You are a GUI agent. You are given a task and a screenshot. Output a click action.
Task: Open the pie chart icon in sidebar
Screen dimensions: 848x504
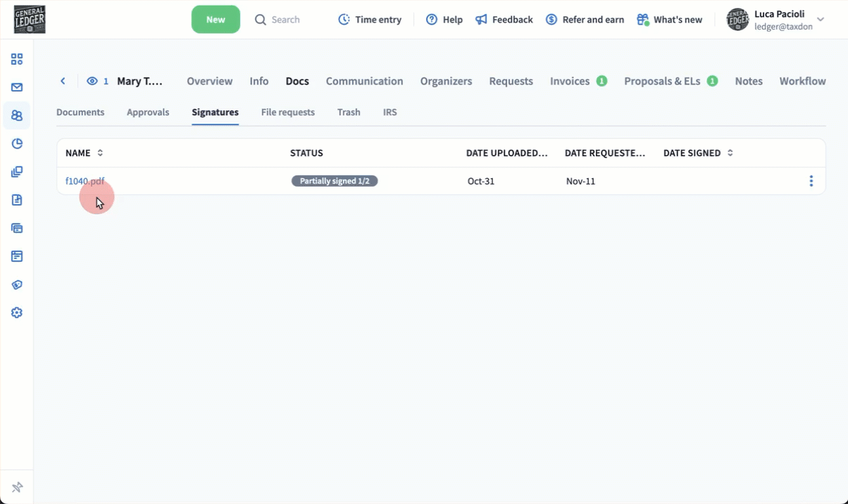pyautogui.click(x=17, y=144)
